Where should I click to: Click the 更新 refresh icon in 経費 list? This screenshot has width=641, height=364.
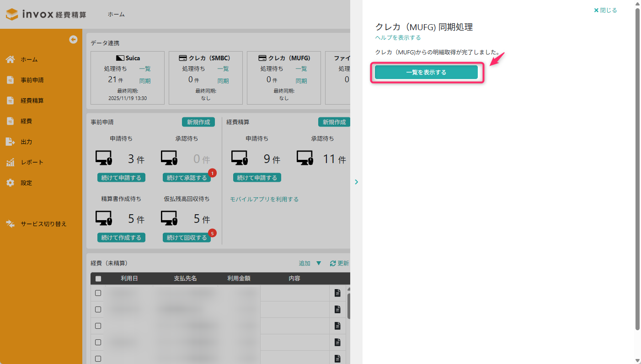click(x=333, y=264)
